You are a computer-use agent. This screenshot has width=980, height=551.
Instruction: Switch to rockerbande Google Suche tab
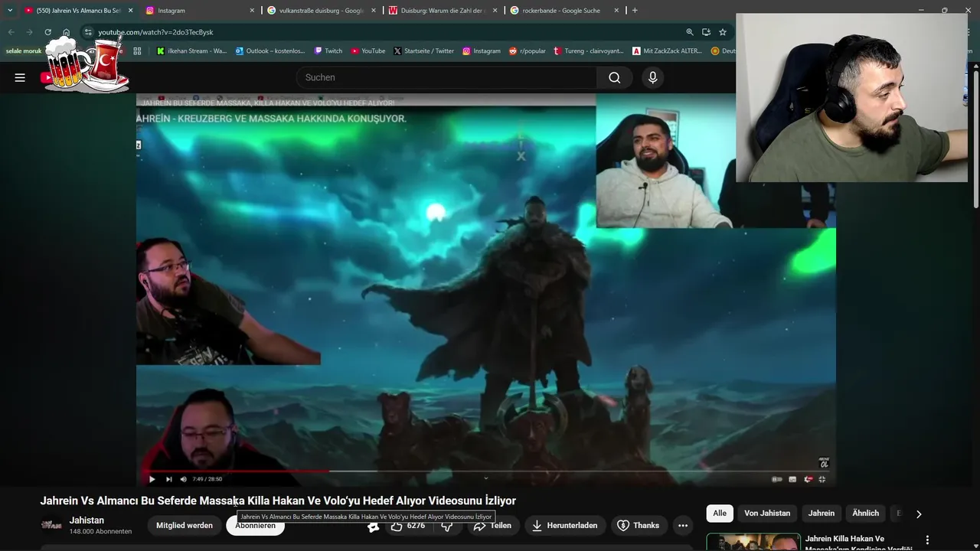click(565, 11)
